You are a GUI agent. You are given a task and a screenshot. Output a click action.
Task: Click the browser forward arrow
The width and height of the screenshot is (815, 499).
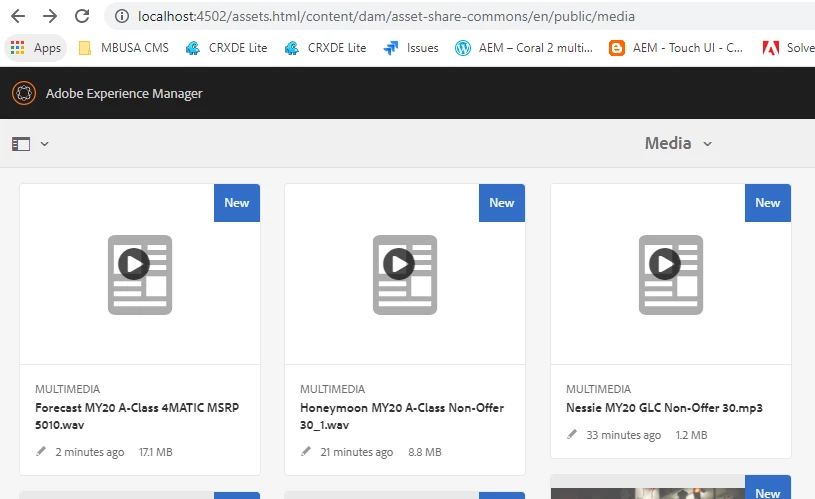(50, 16)
